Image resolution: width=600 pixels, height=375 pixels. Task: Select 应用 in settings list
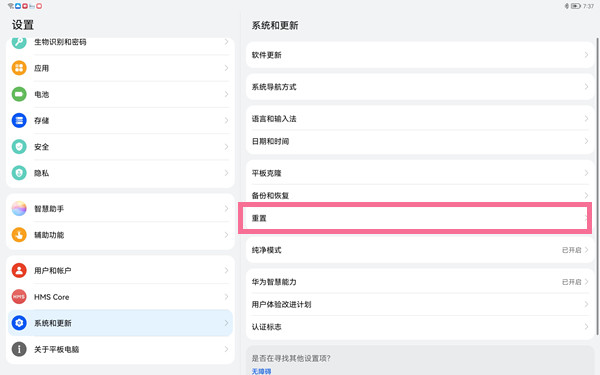(x=120, y=68)
